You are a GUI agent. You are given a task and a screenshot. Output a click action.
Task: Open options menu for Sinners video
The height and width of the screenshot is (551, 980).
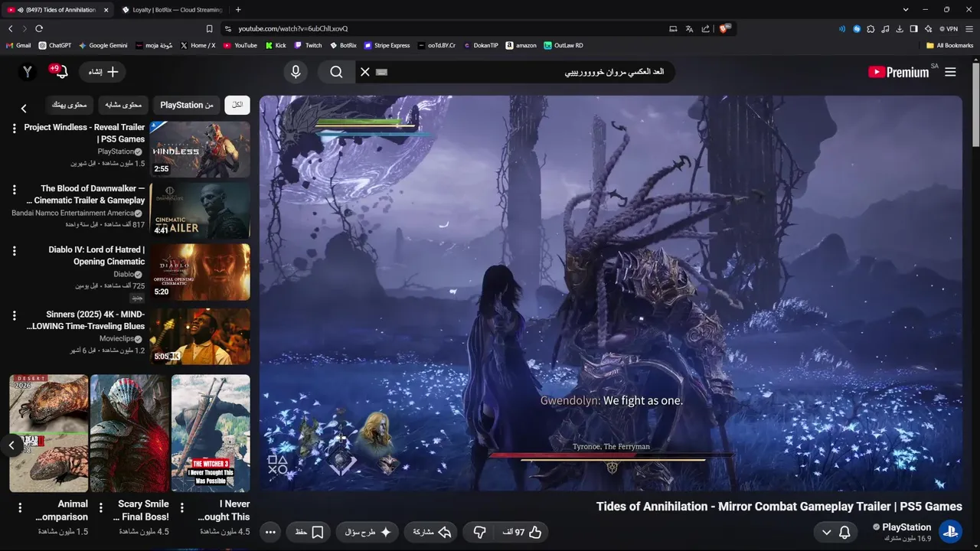tap(14, 315)
